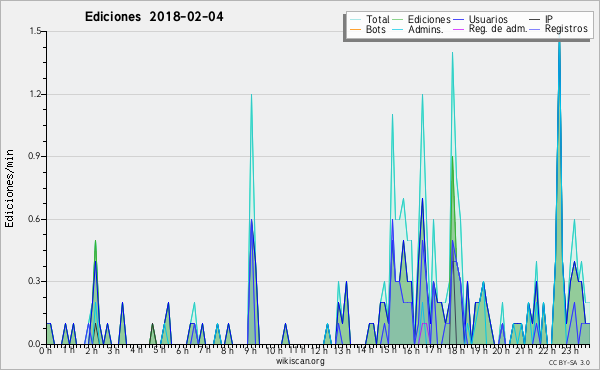This screenshot has width=600, height=370.
Task: Click the '18 h' x-axis label
Action: pos(456,350)
